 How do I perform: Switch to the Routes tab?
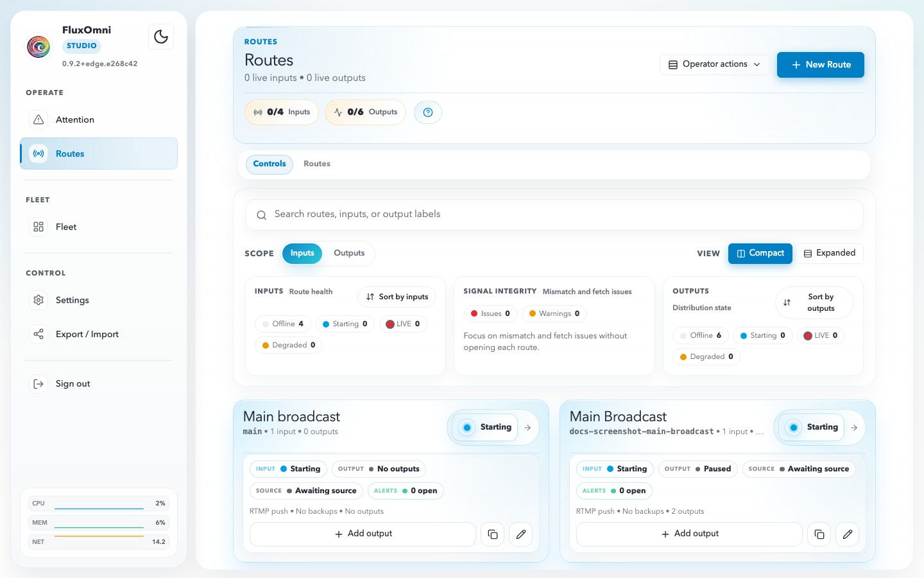click(317, 164)
